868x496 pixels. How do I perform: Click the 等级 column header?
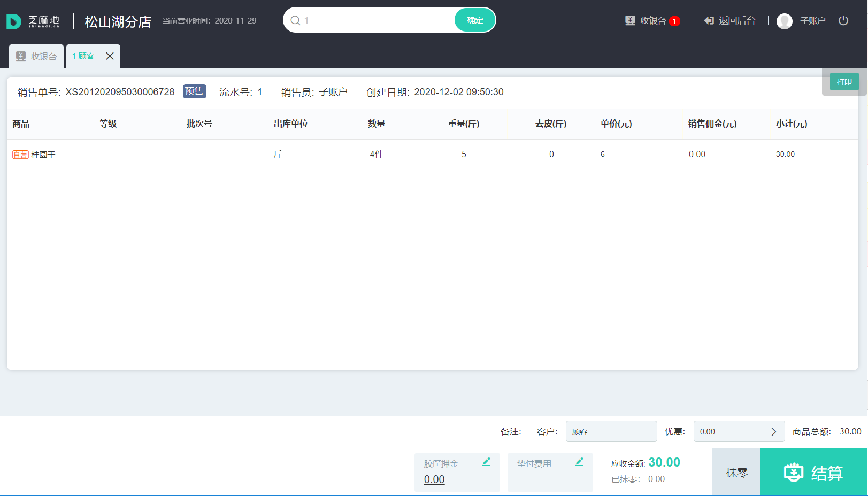click(x=108, y=124)
